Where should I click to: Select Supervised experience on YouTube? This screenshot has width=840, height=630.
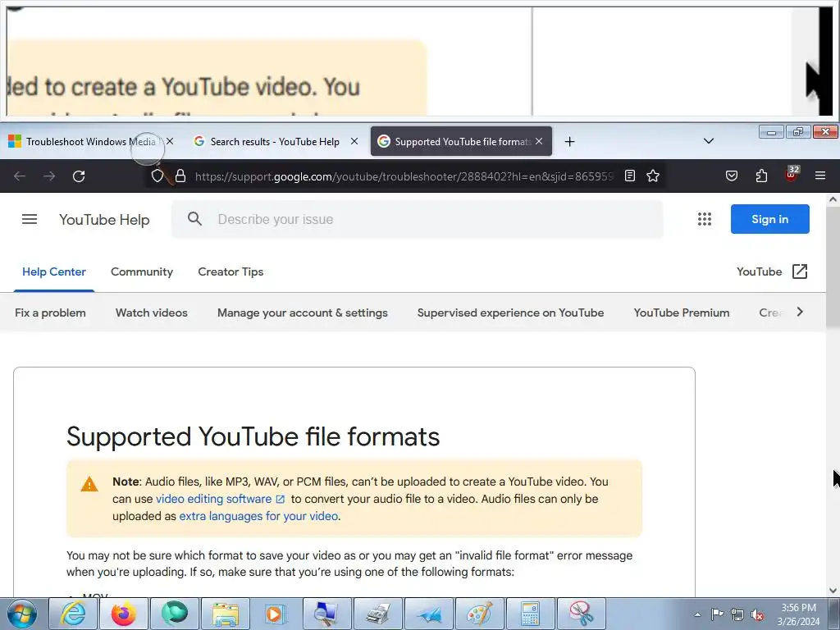pyautogui.click(x=510, y=313)
